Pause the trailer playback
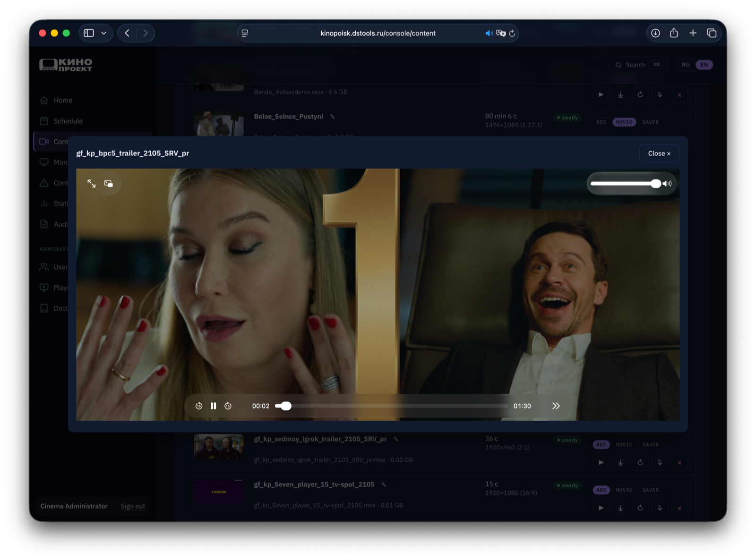This screenshot has width=756, height=560. tap(214, 406)
